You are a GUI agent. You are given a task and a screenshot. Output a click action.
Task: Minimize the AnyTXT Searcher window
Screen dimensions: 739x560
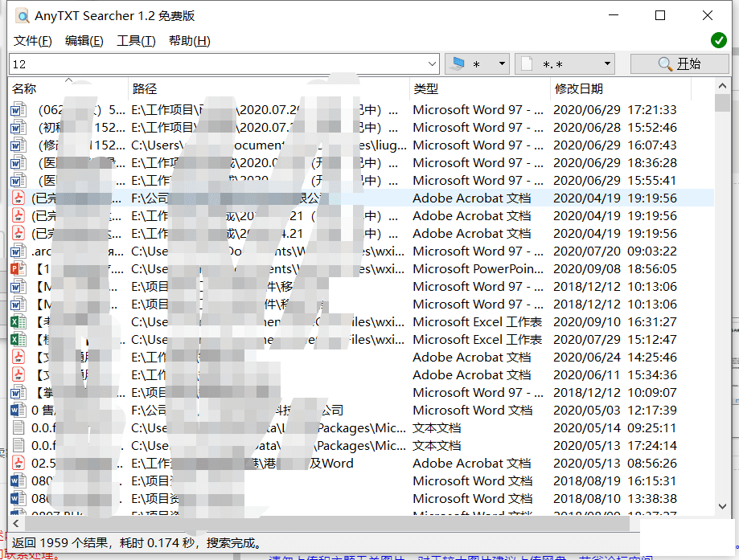coord(614,15)
